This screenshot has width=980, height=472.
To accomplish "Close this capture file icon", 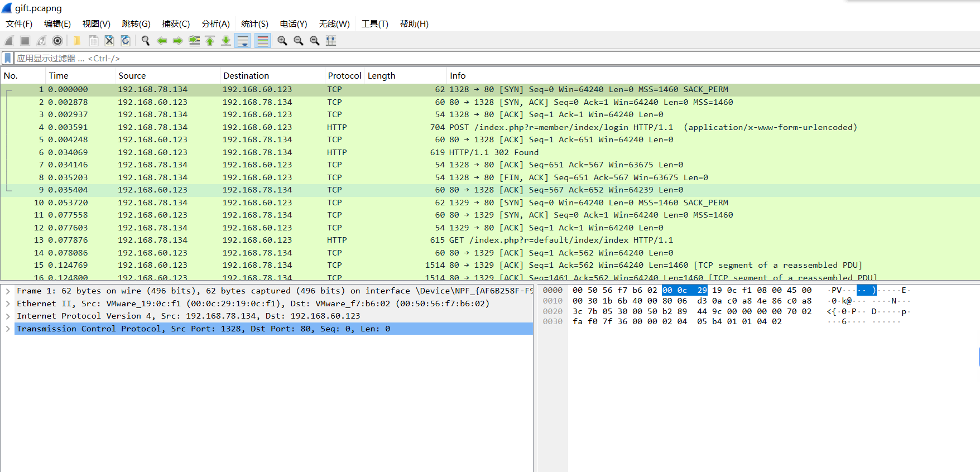I will click(x=109, y=41).
